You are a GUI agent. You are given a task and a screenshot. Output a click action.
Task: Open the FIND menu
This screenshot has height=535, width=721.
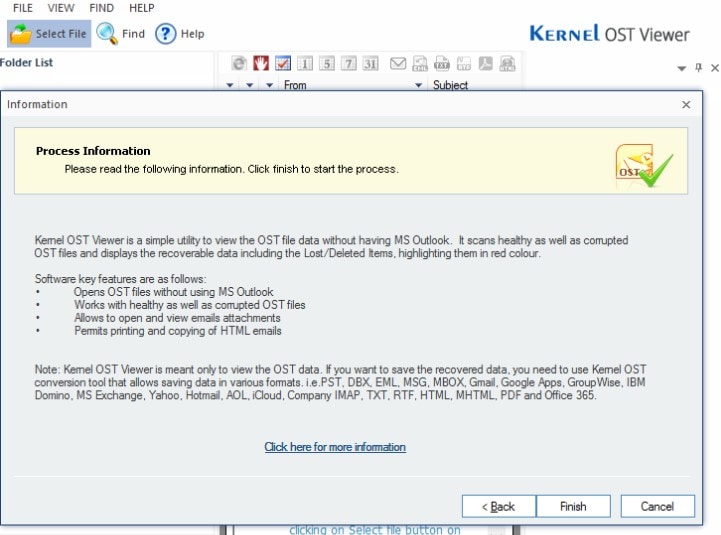[x=101, y=8]
